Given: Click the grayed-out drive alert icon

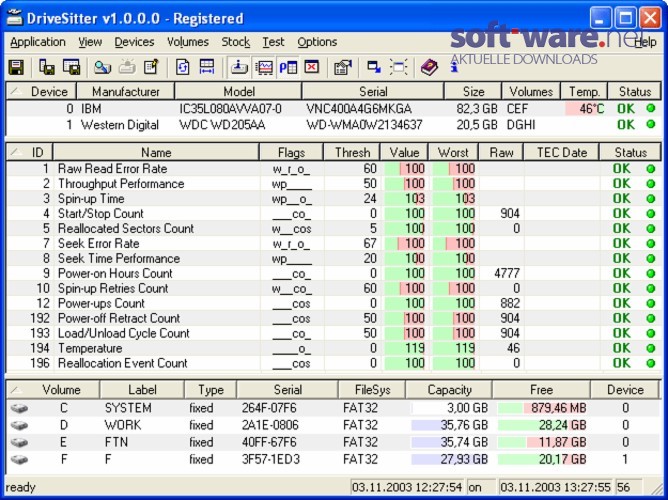Looking at the screenshot, I should [x=127, y=67].
